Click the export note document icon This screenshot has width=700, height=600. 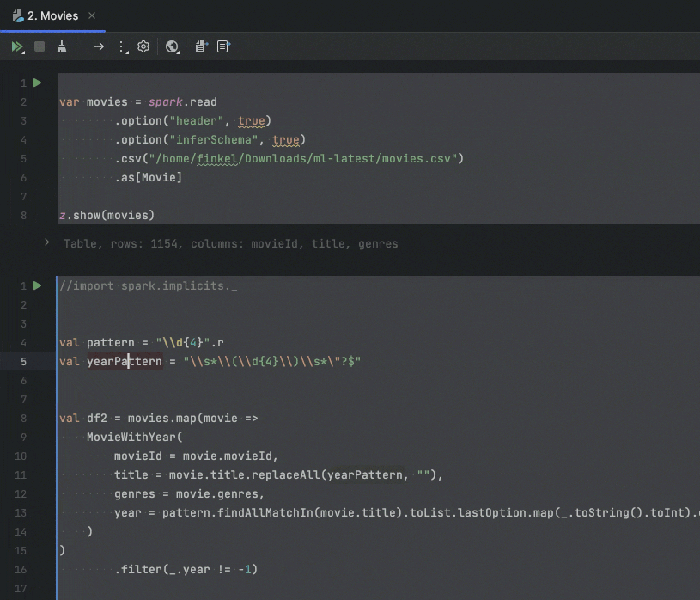(x=201, y=46)
